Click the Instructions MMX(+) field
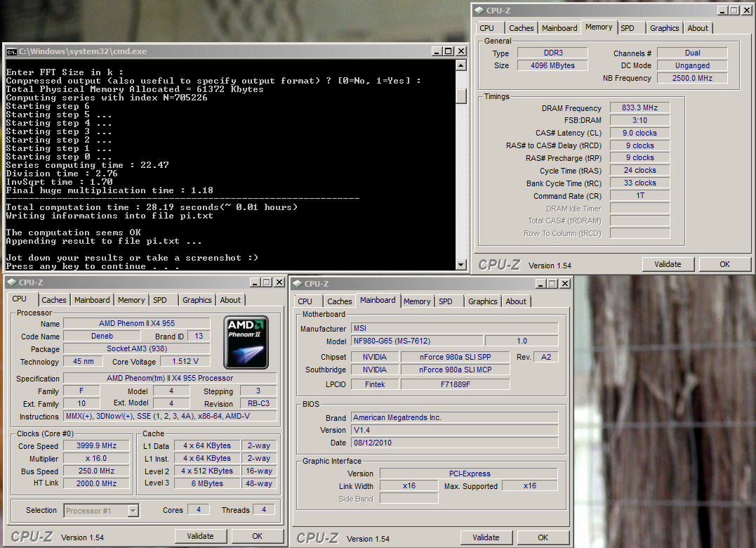 tap(170, 417)
